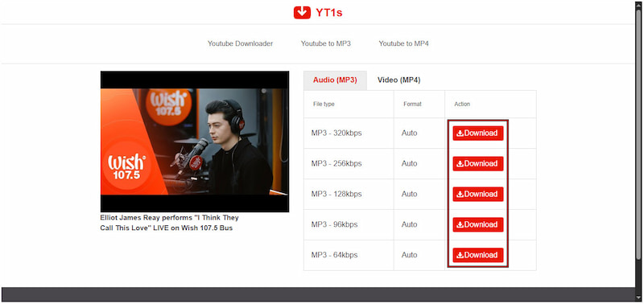This screenshot has width=644, height=304.
Task: Go to the Youtube to MP3 page
Action: pos(326,43)
